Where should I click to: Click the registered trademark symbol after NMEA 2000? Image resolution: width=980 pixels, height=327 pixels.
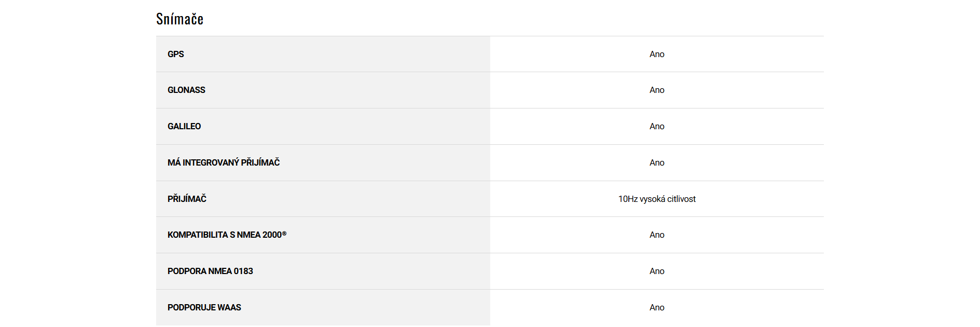[284, 234]
